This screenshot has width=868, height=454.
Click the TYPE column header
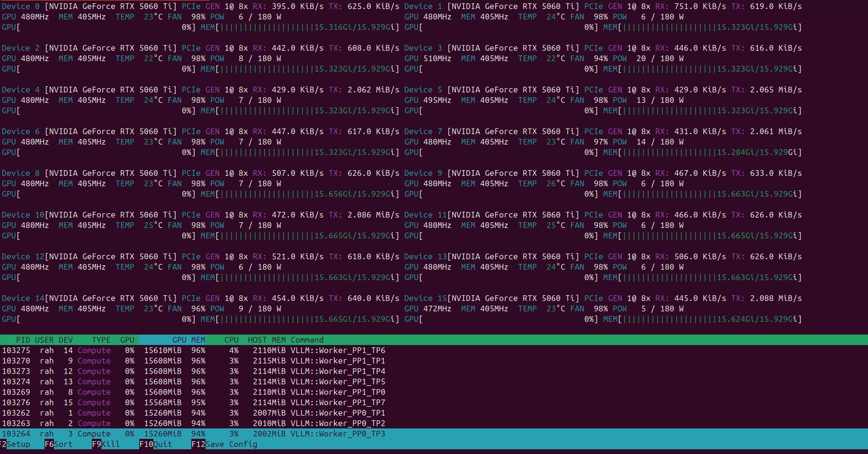click(101, 340)
